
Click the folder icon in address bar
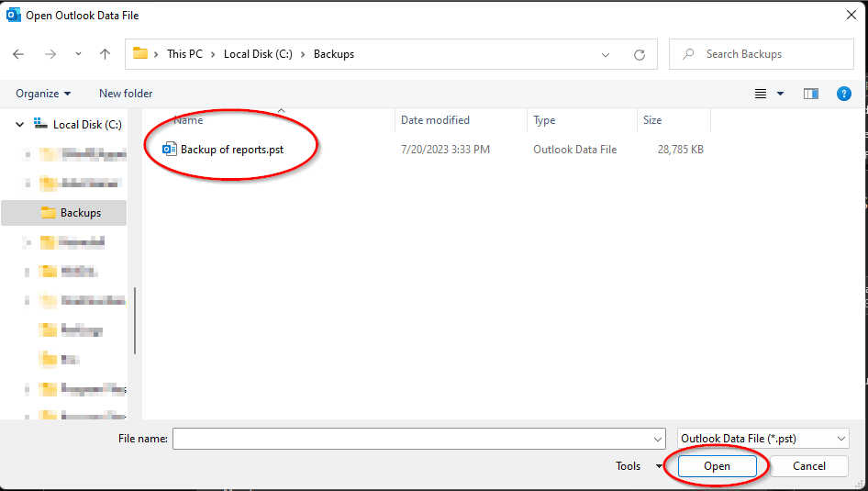[x=140, y=54]
